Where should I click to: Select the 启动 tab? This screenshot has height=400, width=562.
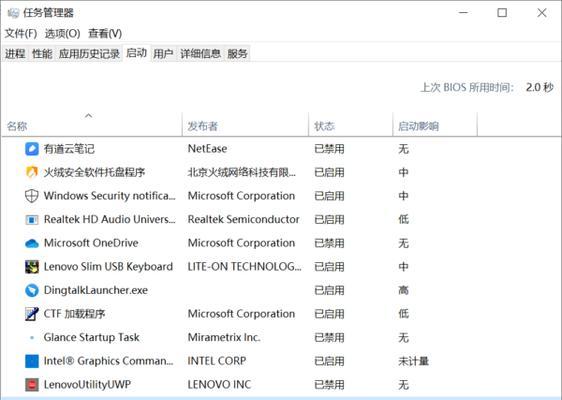[x=137, y=53]
